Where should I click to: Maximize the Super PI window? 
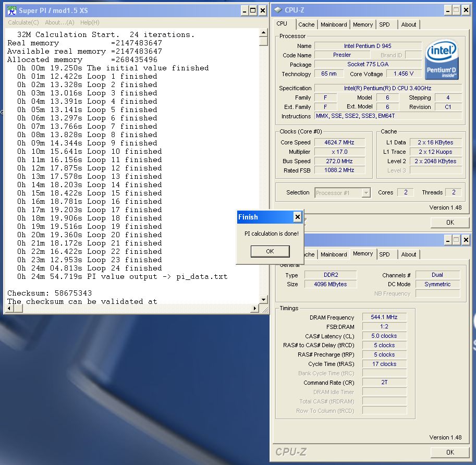click(253, 10)
